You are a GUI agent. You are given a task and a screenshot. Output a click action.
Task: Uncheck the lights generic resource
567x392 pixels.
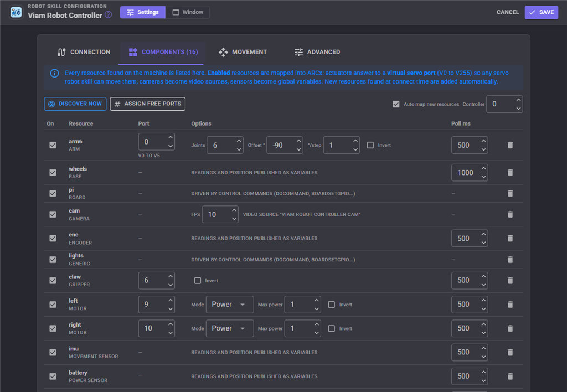click(53, 260)
